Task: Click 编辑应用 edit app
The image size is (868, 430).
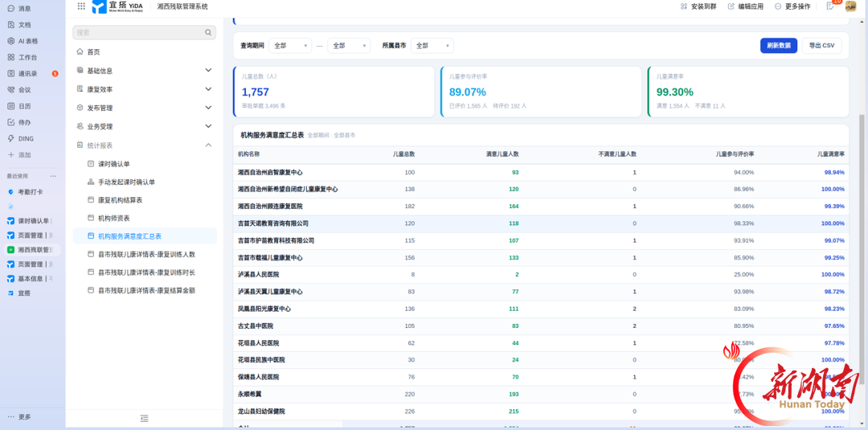Action: click(x=746, y=6)
